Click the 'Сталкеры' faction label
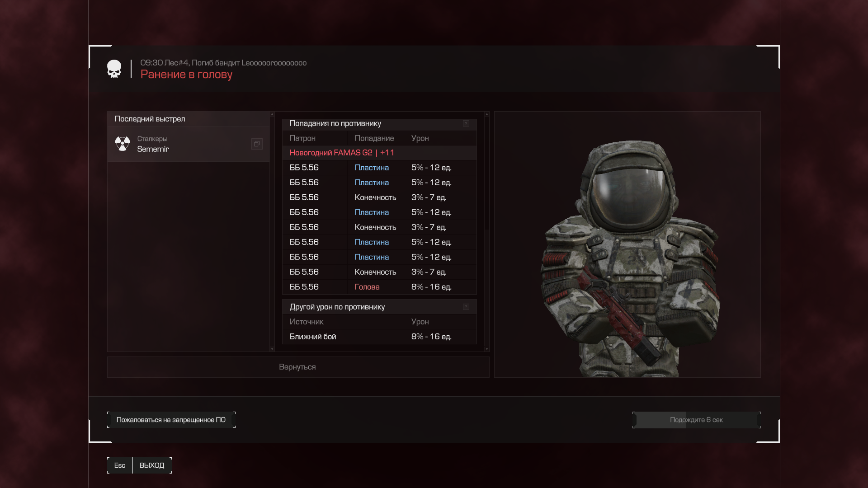 pyautogui.click(x=152, y=139)
